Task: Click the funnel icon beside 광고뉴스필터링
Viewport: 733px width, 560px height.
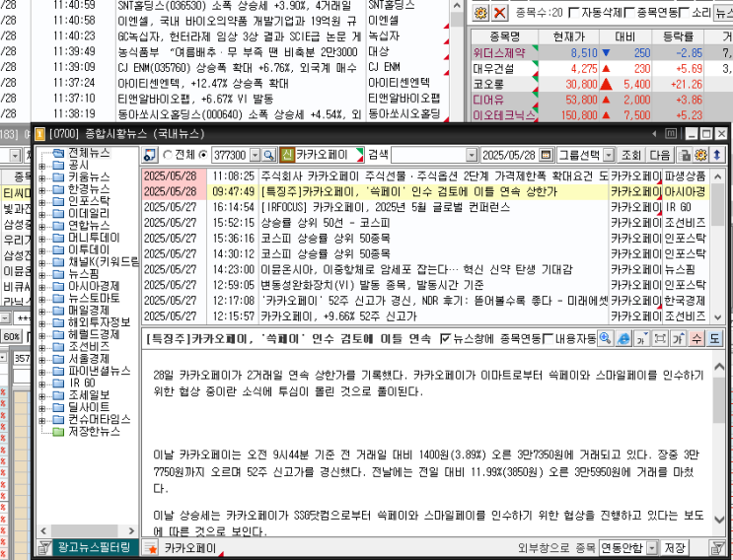Action: pos(44,547)
